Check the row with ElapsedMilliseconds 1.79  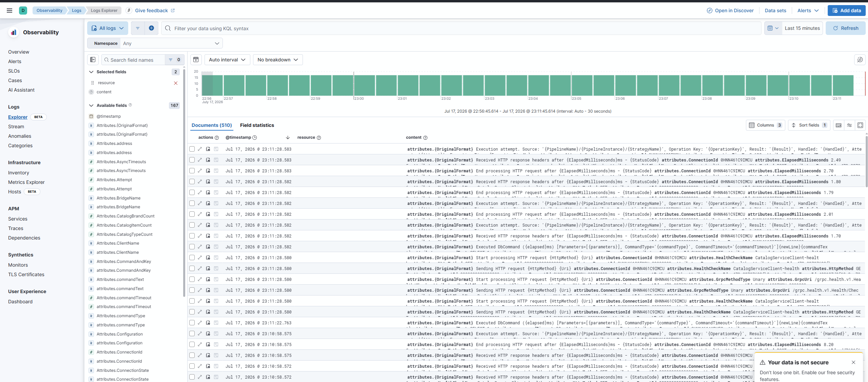(192, 192)
